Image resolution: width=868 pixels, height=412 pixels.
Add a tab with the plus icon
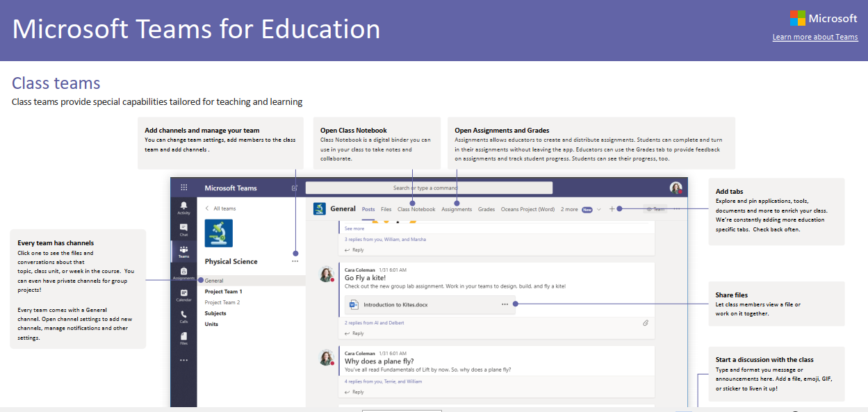point(612,208)
